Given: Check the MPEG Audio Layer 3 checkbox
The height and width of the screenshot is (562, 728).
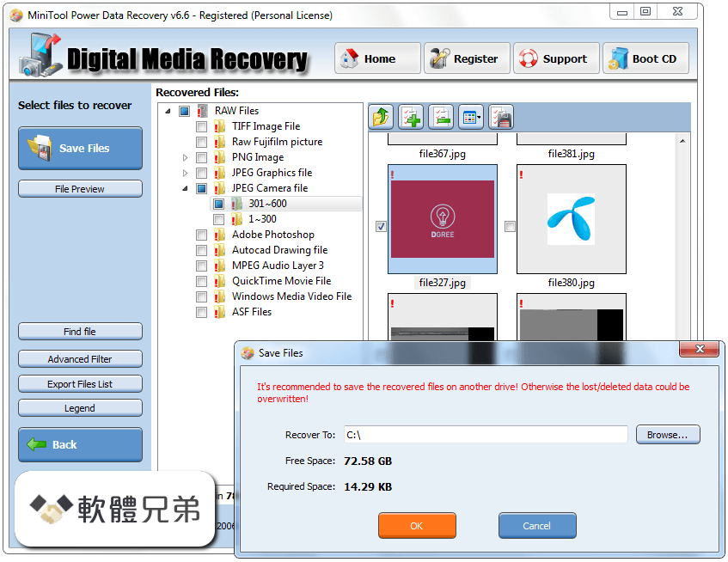Looking at the screenshot, I should tap(201, 266).
